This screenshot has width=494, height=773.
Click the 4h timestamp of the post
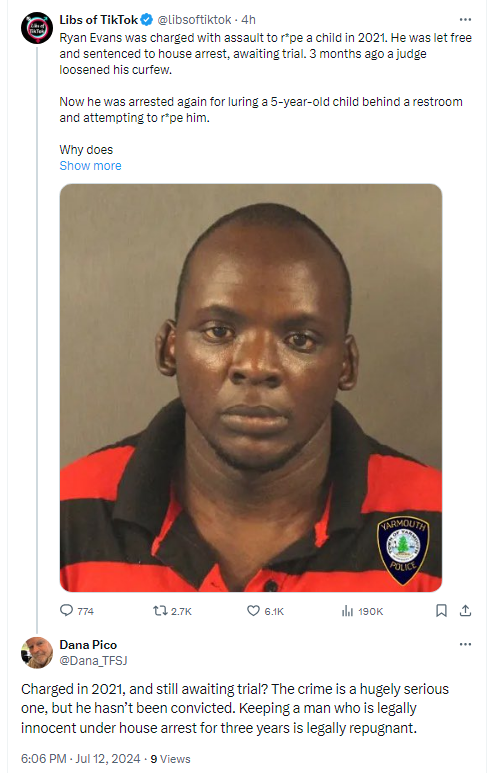[248, 20]
